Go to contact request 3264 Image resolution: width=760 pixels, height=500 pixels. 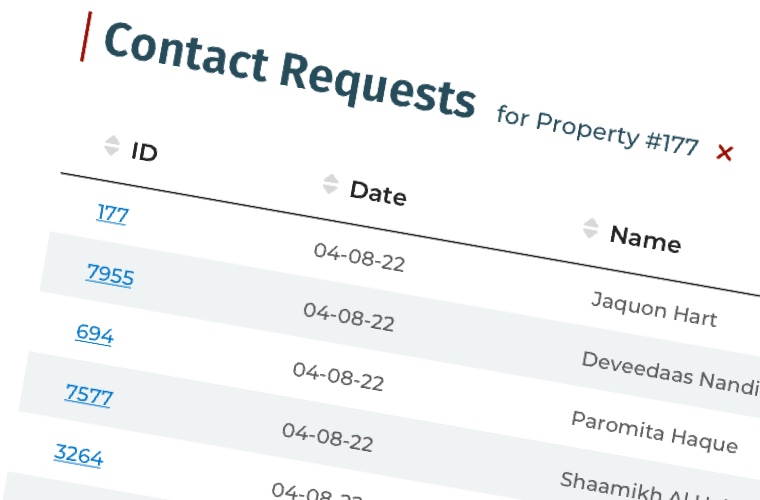tap(78, 455)
